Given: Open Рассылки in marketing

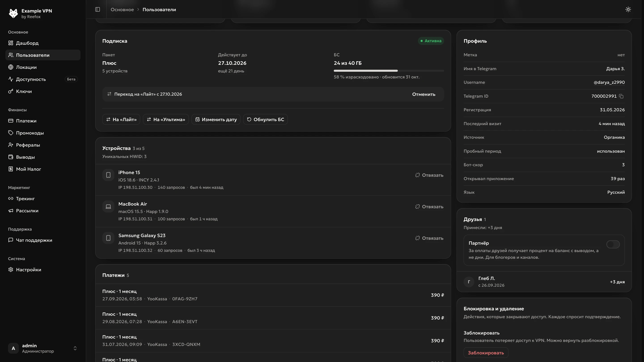Looking at the screenshot, I should 43,211.
